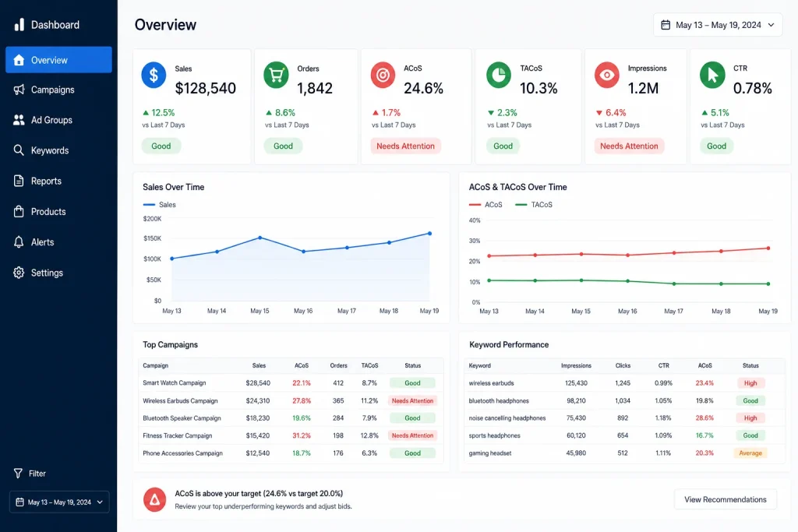Click the people icon for Ad Groups
Viewport: 798px width, 532px height.
click(19, 120)
